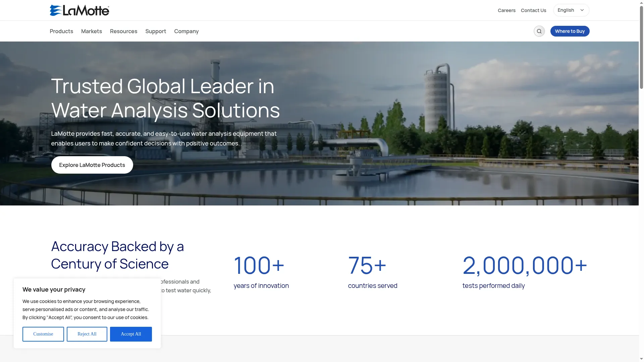Open the Contact Us link
Image resolution: width=644 pixels, height=362 pixels.
click(533, 10)
